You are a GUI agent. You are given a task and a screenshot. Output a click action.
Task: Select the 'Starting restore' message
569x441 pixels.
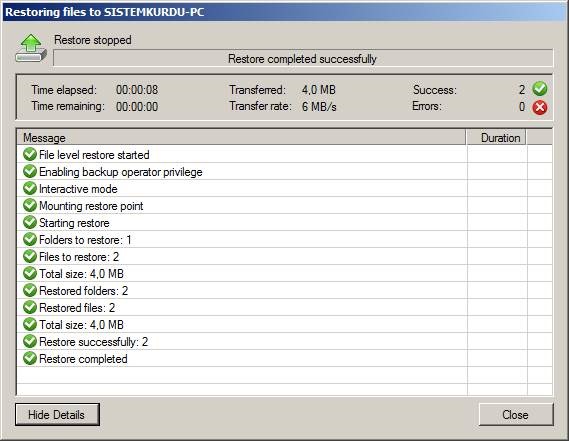(x=74, y=223)
